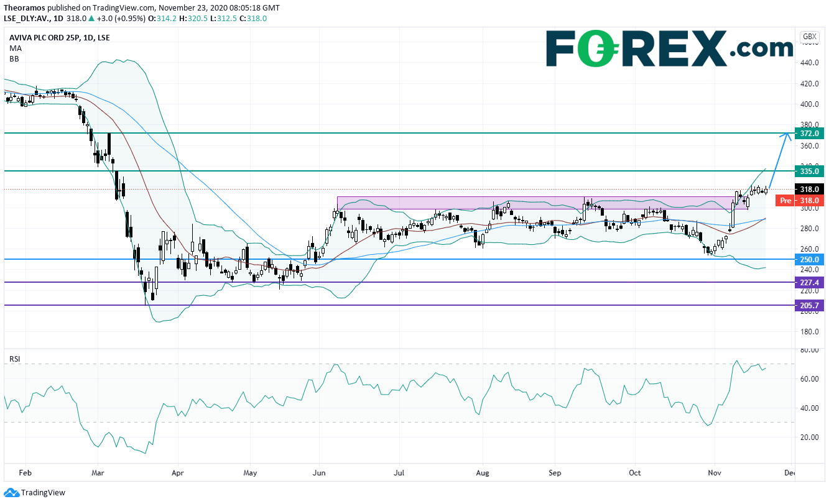This screenshot has width=829, height=504.
Task: Select the Nov label on time axis
Action: (x=715, y=473)
